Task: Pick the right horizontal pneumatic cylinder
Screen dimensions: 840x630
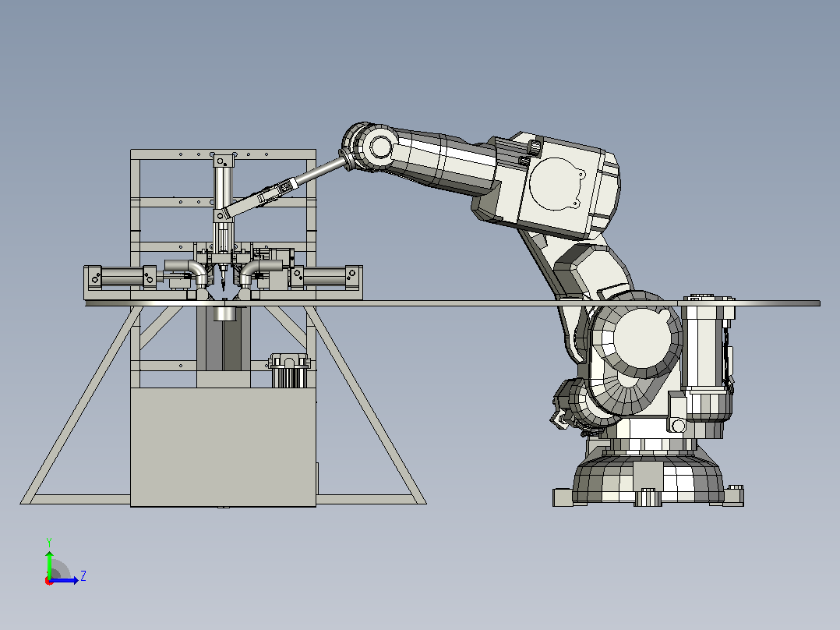Action: tap(326, 277)
